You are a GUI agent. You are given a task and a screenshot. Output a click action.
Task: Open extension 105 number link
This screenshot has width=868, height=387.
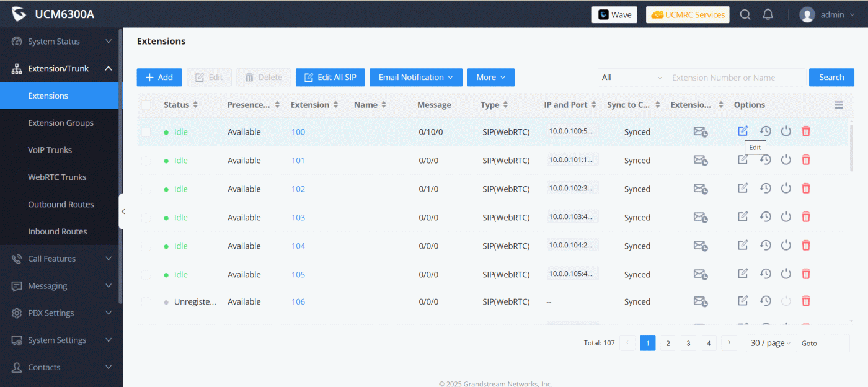298,275
